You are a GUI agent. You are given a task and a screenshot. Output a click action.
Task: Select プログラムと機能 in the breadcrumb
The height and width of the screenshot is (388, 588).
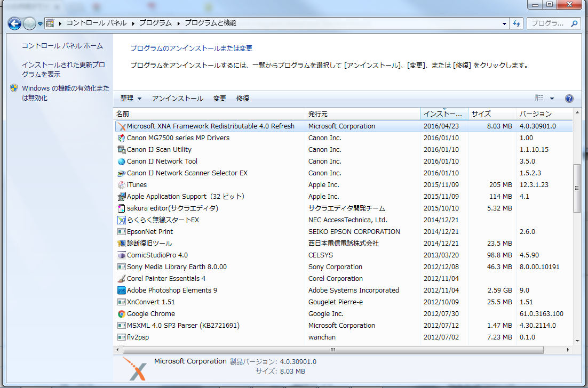click(210, 23)
